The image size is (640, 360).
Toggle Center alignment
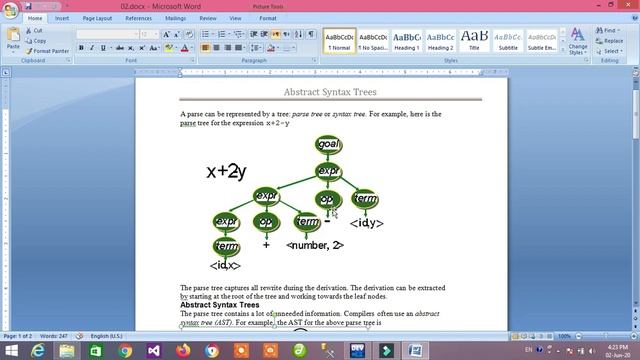216,48
